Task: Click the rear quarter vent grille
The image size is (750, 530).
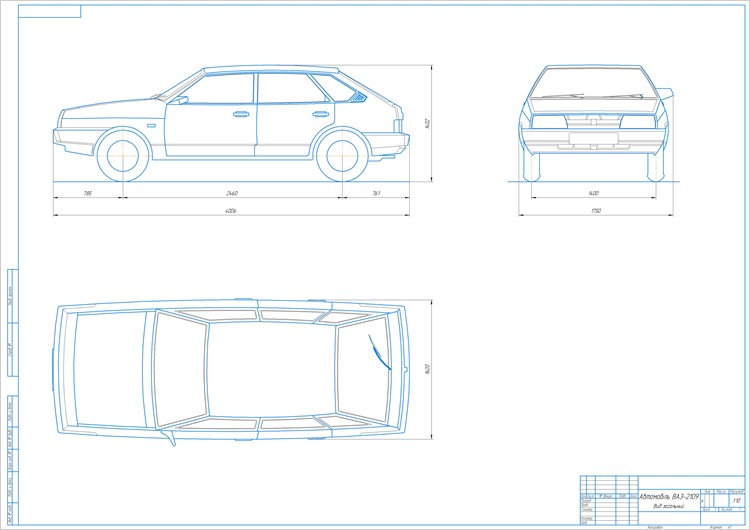Action: pos(359,98)
